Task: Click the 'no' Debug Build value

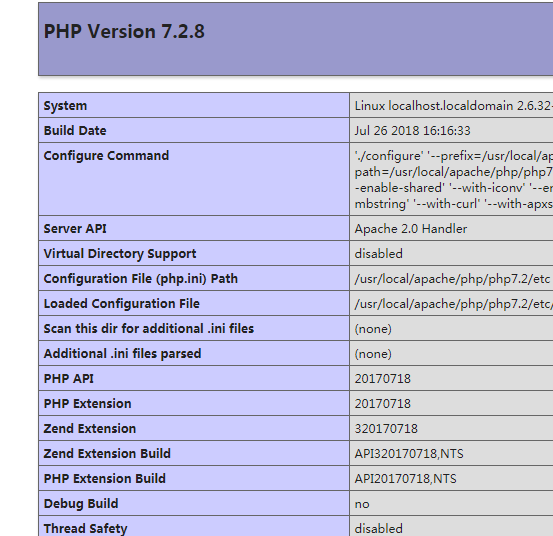Action: click(362, 504)
